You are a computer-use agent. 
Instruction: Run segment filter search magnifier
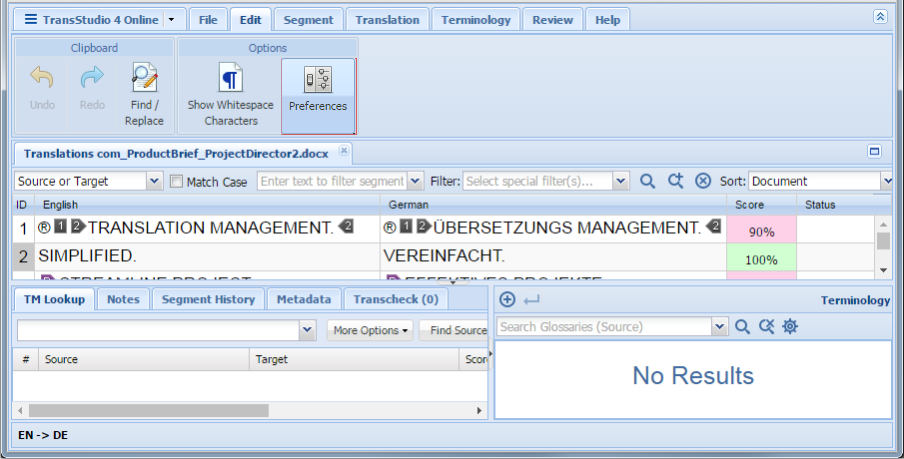pyautogui.click(x=647, y=181)
